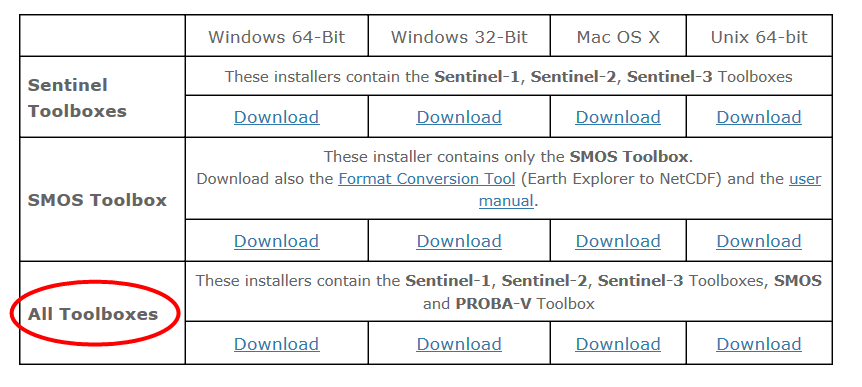This screenshot has width=862, height=387.
Task: Download All Toolboxes for Windows 32-Bit
Action: point(459,344)
